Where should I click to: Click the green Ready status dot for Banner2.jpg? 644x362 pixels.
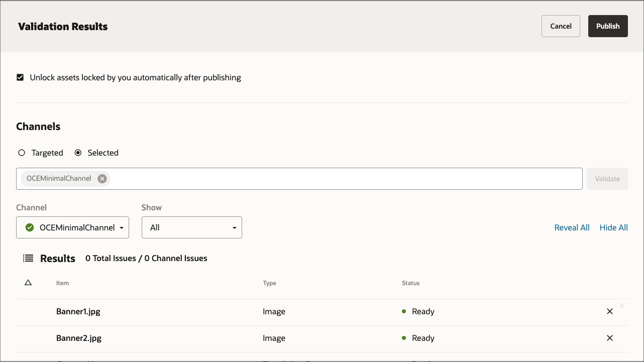(x=403, y=338)
